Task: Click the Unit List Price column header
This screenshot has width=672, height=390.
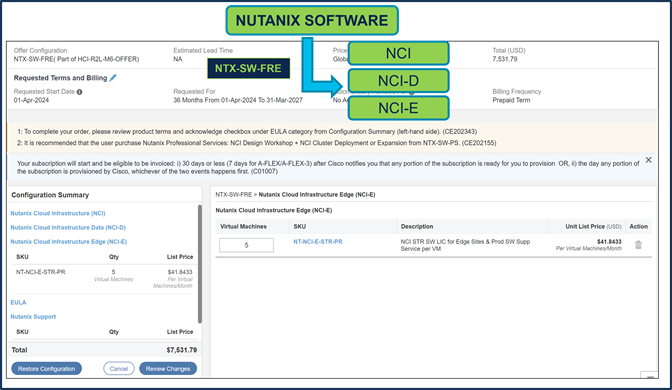Action: [593, 226]
